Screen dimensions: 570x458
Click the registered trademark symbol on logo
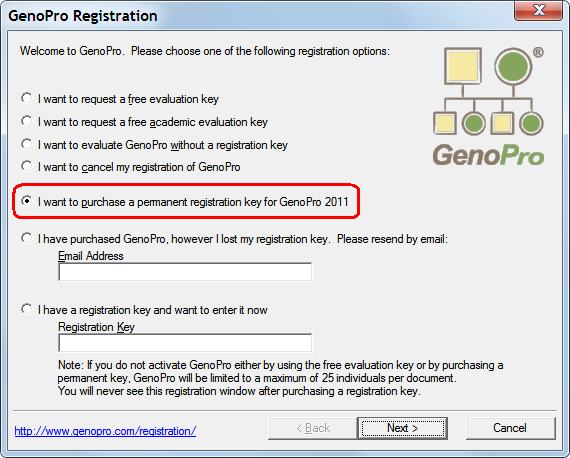538,53
